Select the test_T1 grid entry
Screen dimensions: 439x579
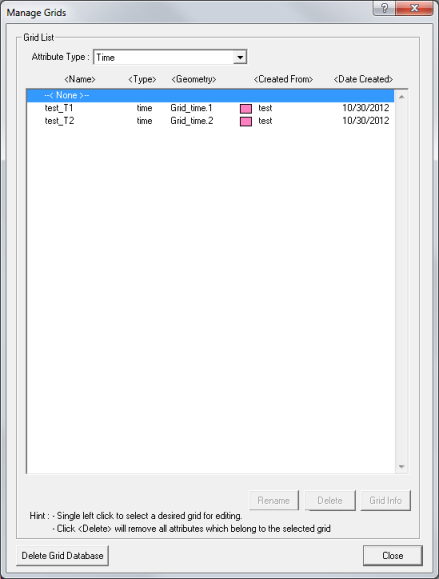pyautogui.click(x=210, y=108)
